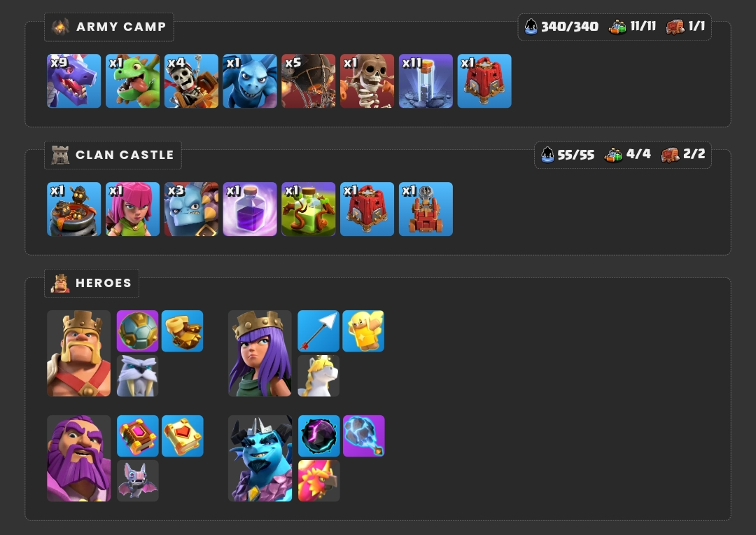756x535 pixels.
Task: Select the Minion troop in Army Camp
Action: click(250, 81)
